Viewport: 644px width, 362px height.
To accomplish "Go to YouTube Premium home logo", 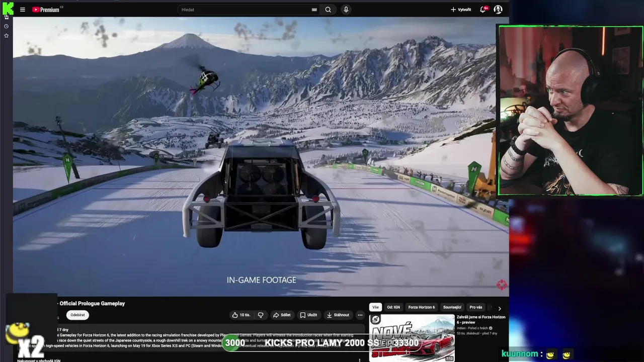I will coord(46,10).
